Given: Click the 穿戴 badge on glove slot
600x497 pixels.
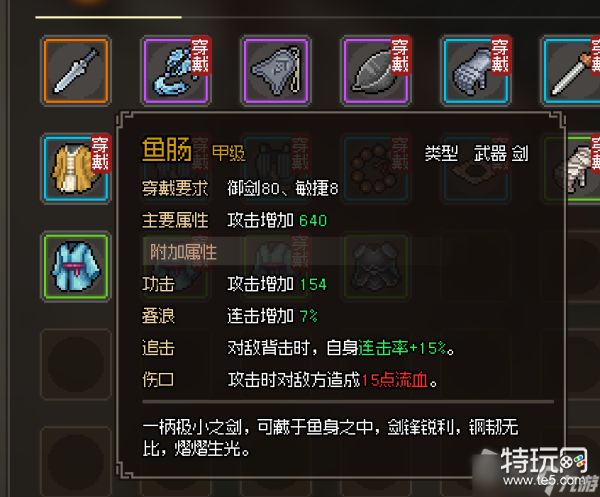Looking at the screenshot, I should coord(500,55).
